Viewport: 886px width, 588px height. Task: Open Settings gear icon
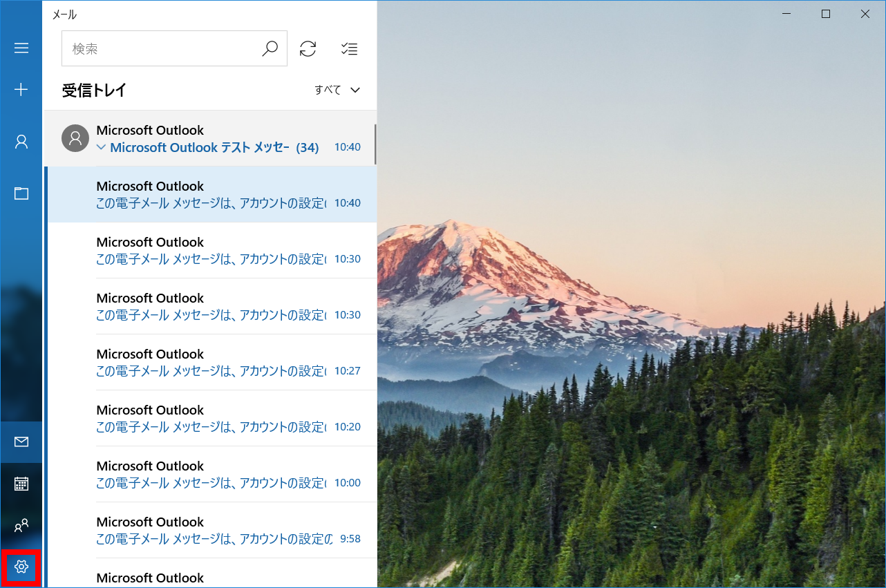click(21, 567)
